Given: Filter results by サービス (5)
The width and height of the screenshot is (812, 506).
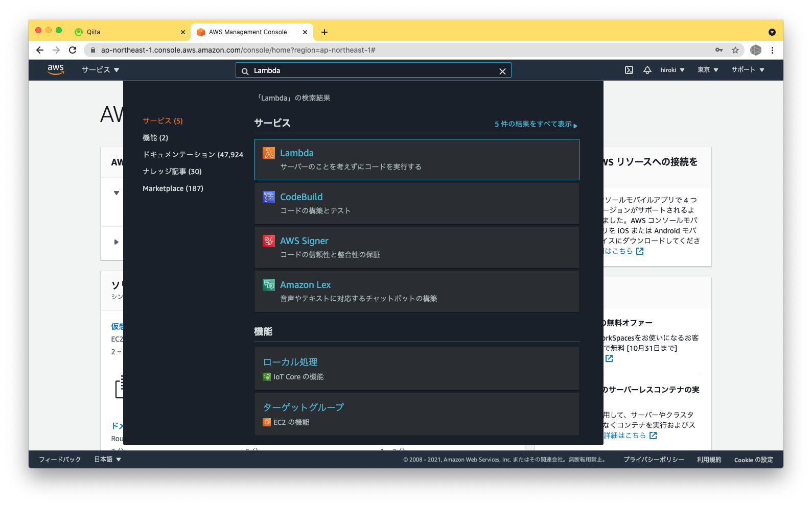Looking at the screenshot, I should click(163, 121).
